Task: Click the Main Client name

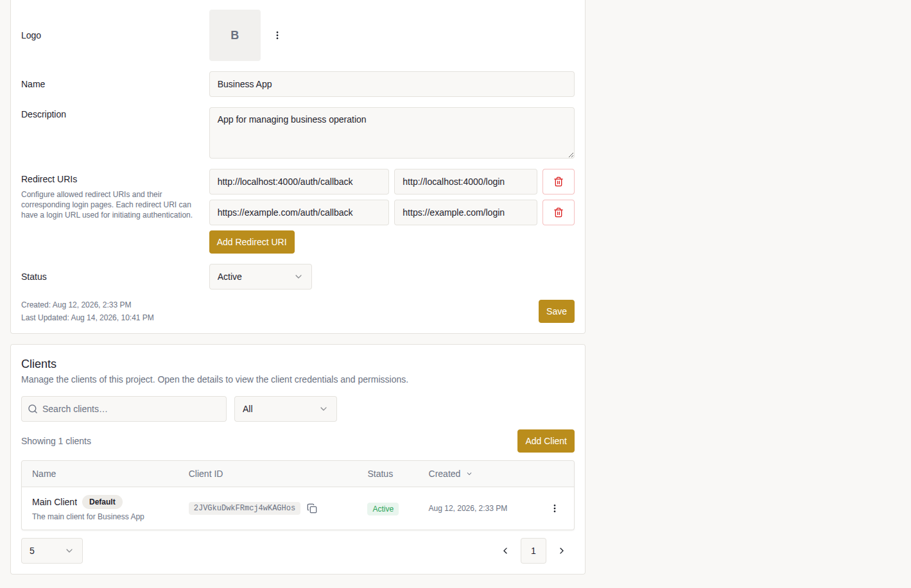Action: click(x=55, y=502)
